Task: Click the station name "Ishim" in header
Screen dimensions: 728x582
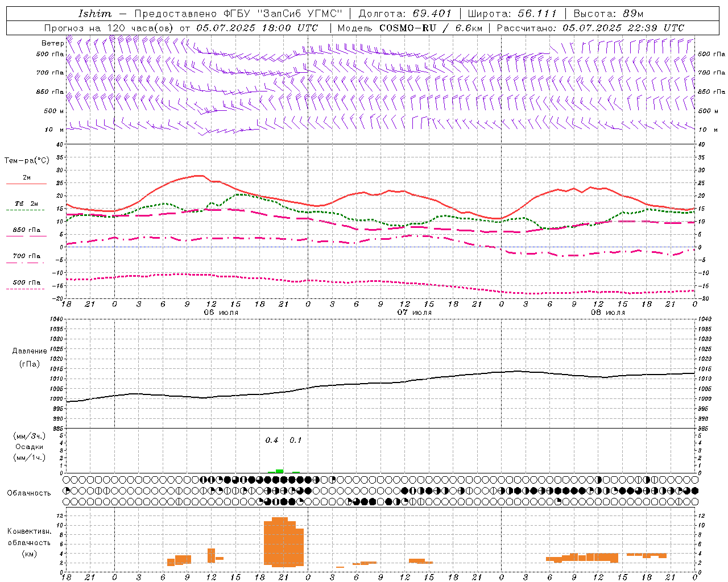Action: pyautogui.click(x=95, y=14)
